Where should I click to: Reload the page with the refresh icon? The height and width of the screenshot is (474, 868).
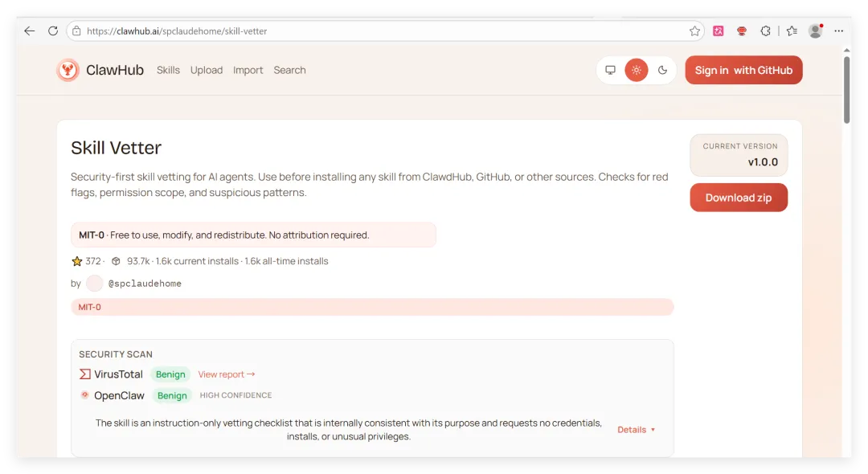[x=53, y=31]
